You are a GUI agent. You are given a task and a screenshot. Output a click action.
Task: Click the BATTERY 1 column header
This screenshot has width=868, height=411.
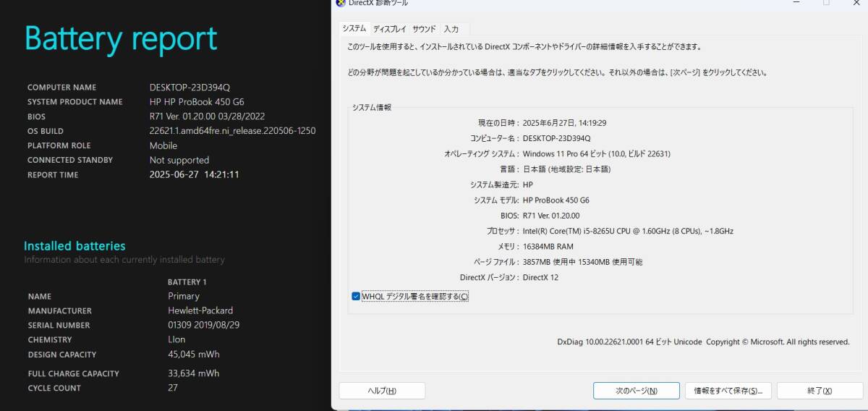[x=187, y=281]
